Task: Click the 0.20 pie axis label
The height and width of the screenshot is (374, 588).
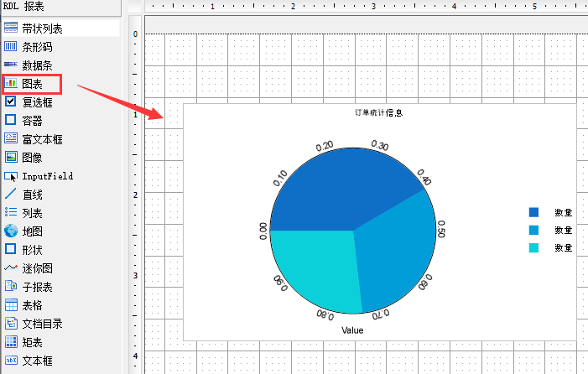Action: coord(325,146)
